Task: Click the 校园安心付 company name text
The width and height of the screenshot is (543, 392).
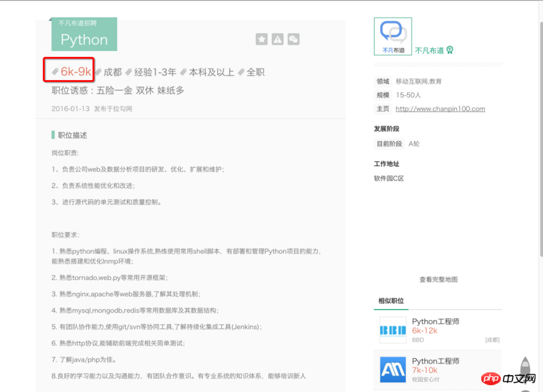Action: [426, 379]
